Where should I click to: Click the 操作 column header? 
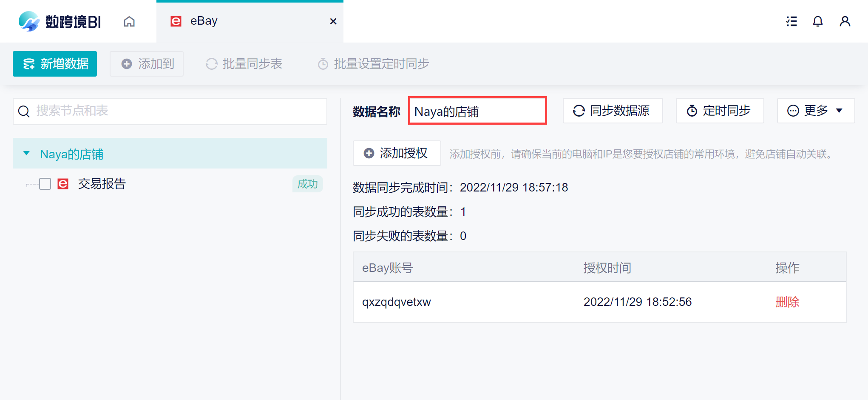pos(788,268)
